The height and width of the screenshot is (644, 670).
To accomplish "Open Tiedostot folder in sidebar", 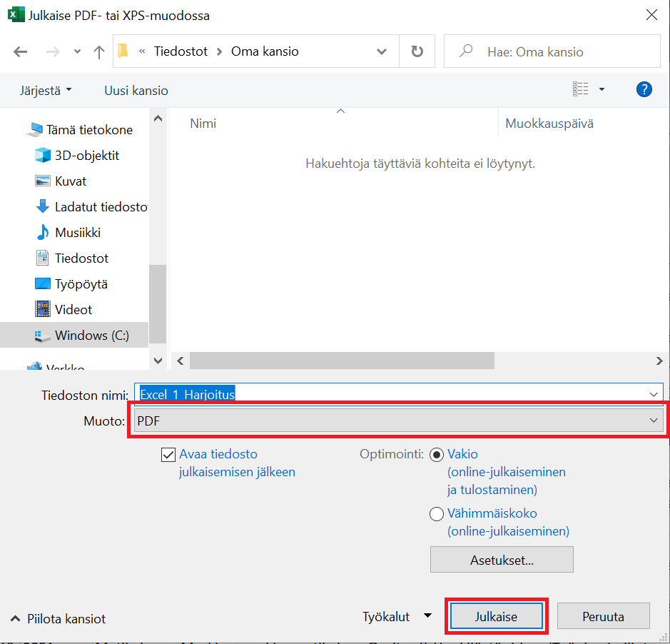I will (x=81, y=258).
